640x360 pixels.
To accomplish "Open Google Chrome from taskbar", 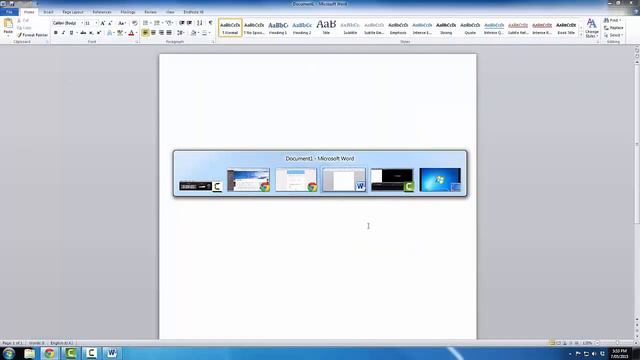I will click(x=49, y=353).
